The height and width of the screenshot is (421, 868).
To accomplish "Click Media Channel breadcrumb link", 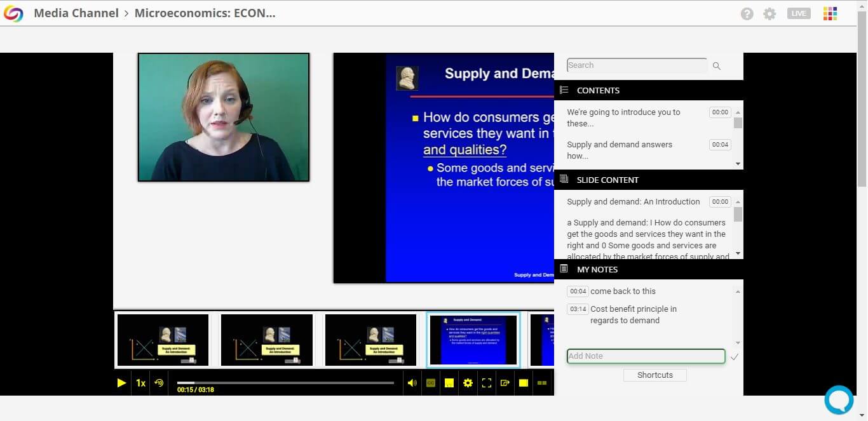I will 76,13.
